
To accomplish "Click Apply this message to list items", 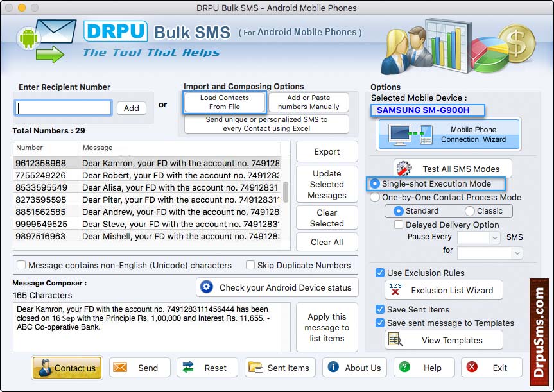I will [x=327, y=327].
